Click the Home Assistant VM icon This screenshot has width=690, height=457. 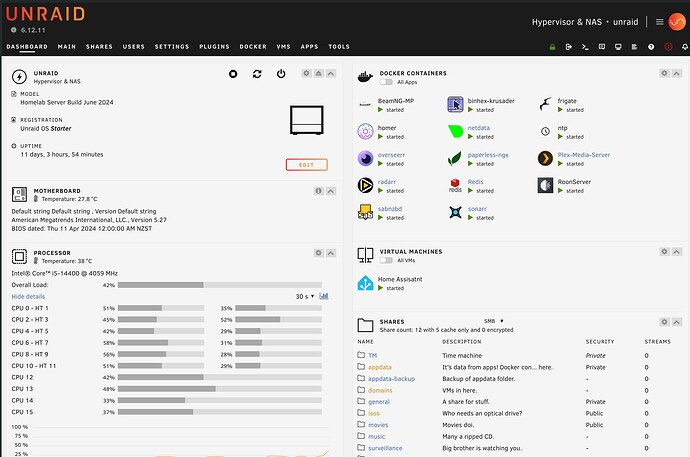coord(365,283)
